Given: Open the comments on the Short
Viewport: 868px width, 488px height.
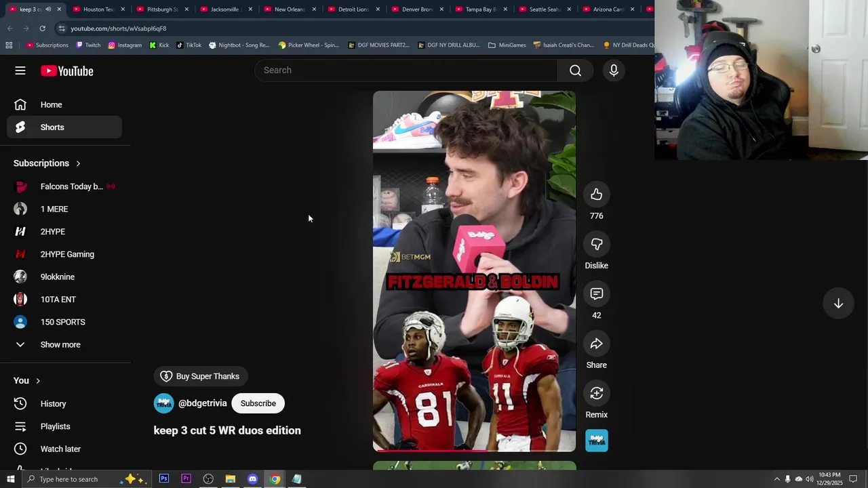Looking at the screenshot, I should (x=597, y=294).
